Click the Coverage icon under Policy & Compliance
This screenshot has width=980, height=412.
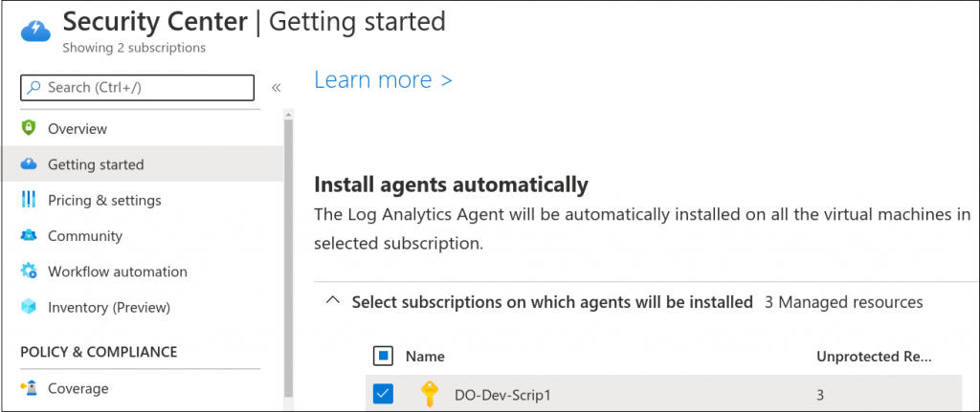click(x=29, y=388)
